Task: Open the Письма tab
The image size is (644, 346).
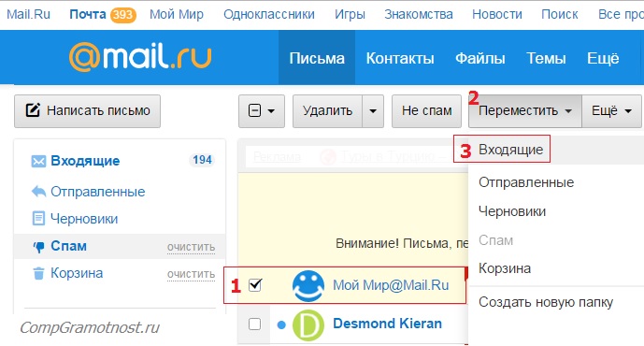Action: 317,58
